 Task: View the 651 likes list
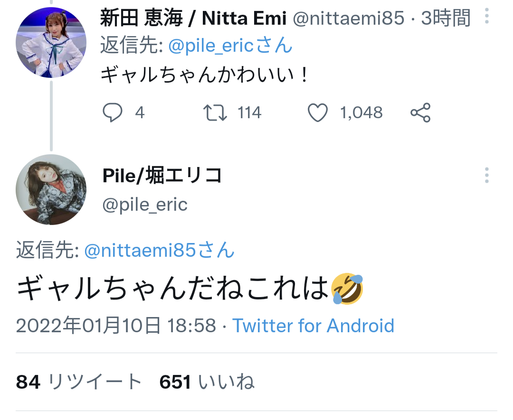[207, 382]
